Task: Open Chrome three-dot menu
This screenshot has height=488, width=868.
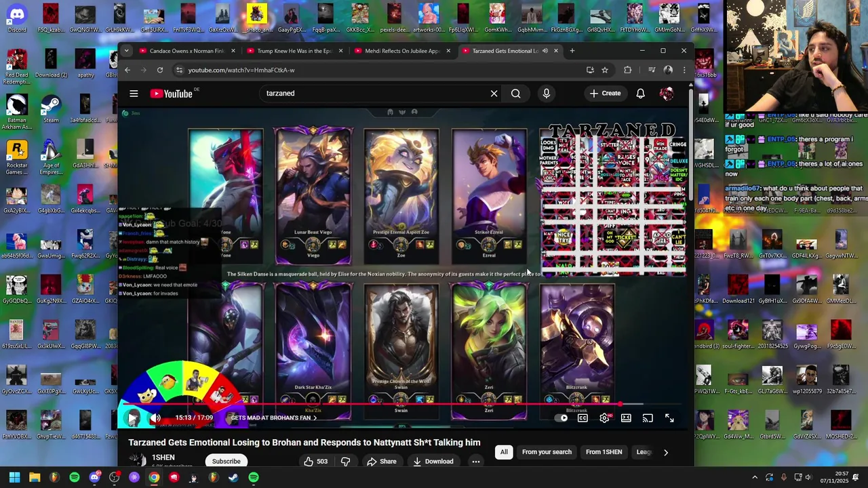Action: pyautogui.click(x=684, y=70)
